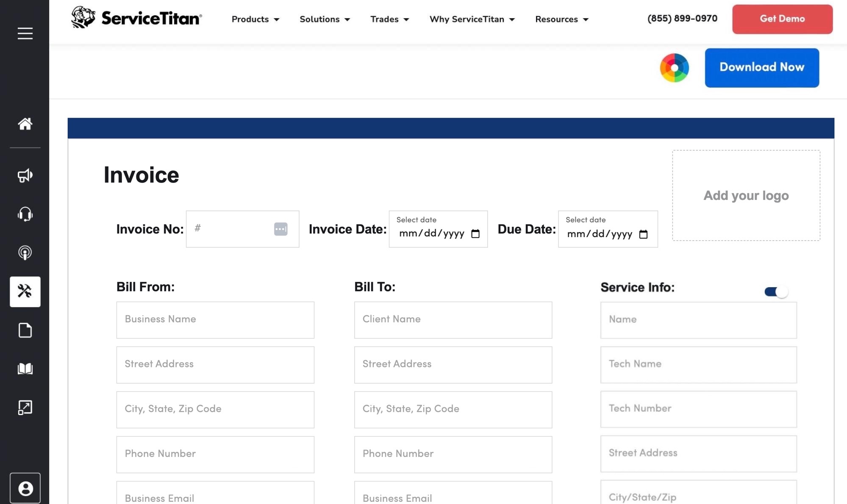Open the hamburger menu at top left
The image size is (847, 504).
[x=25, y=33]
